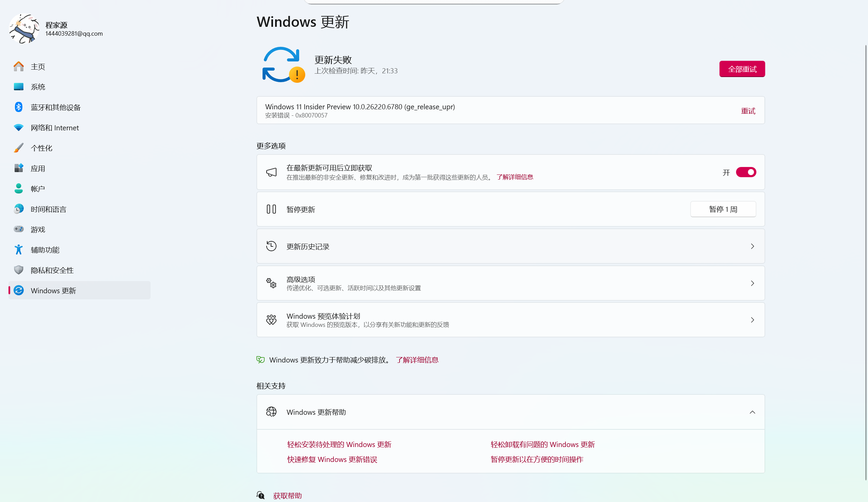The image size is (868, 502).
Task: Click the Bluetooth icon in sidebar
Action: click(x=19, y=107)
